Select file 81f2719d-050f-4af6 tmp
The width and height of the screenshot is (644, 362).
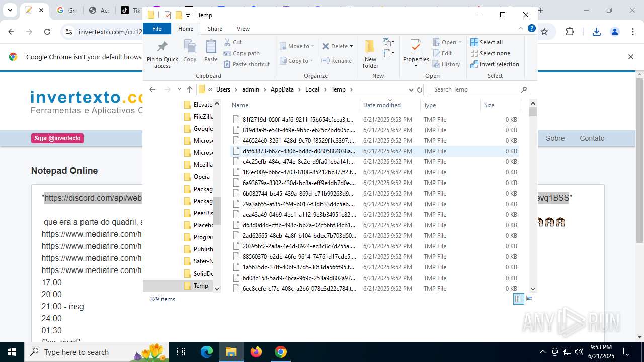click(x=375, y=120)
